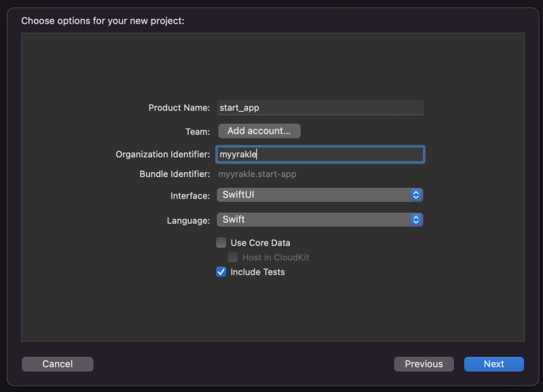This screenshot has height=392, width=543.
Task: Click Next to continue project setup
Action: pyautogui.click(x=493, y=364)
